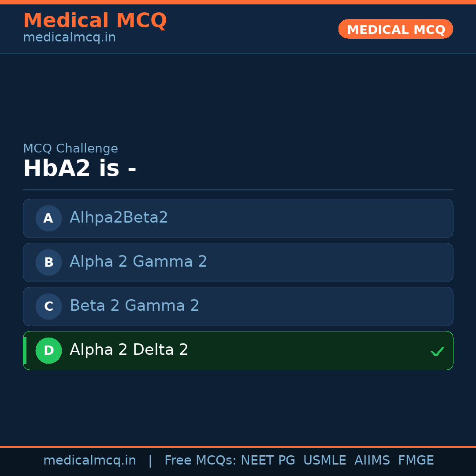Click the letter B circle icon
476x476 pixels.
coord(48,262)
